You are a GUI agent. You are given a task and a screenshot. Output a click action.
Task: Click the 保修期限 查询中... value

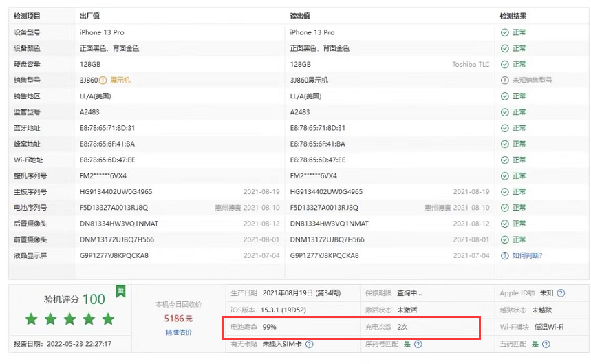[x=409, y=293]
